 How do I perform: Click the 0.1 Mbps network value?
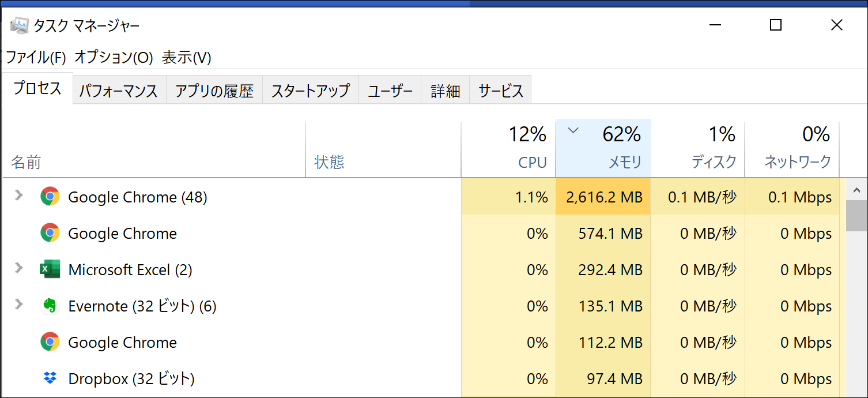tap(800, 197)
